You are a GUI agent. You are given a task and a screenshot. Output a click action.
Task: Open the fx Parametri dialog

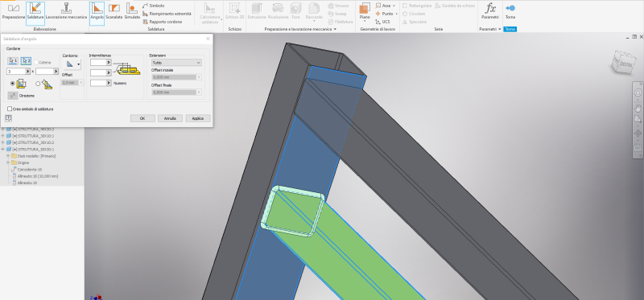(490, 11)
